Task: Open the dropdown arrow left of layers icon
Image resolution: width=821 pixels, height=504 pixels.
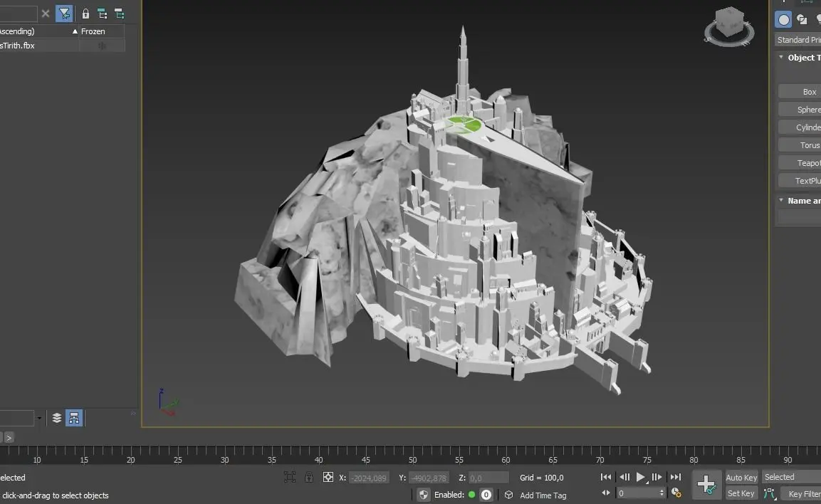Action: click(x=38, y=418)
